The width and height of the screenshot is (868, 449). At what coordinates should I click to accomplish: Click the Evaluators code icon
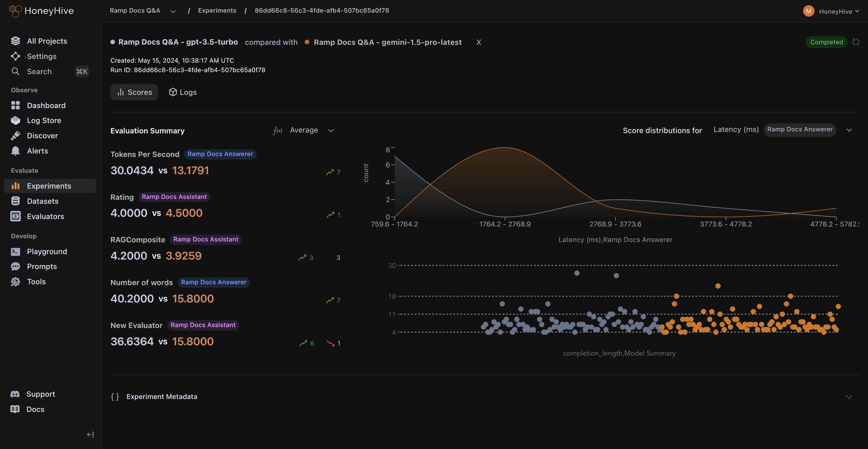[x=16, y=216]
